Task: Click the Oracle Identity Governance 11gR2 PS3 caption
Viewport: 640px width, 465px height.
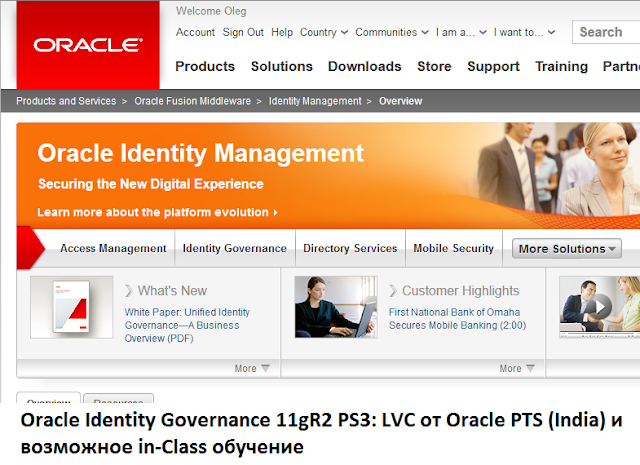Action: tap(321, 433)
